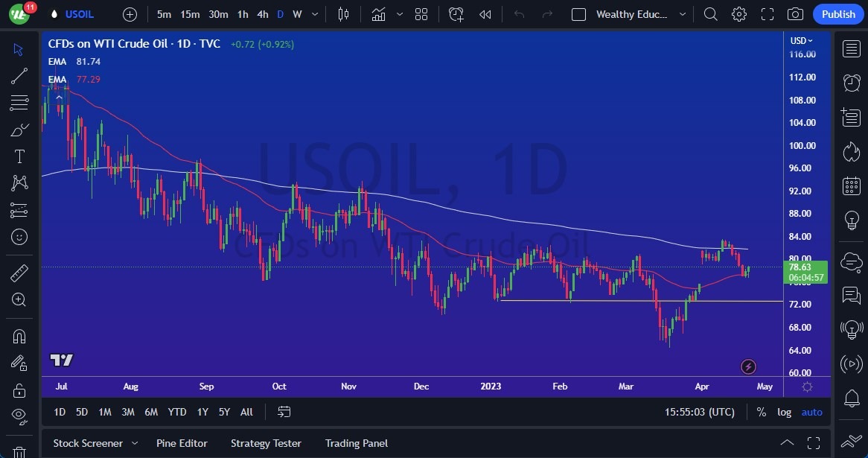Expand the time interval dropdown chevron
This screenshot has height=458, width=868.
click(x=315, y=14)
